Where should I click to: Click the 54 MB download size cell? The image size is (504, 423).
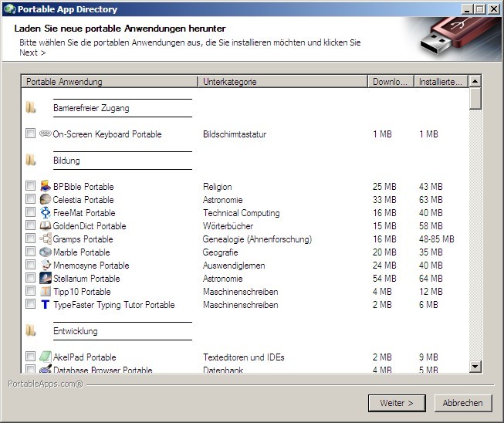[384, 279]
